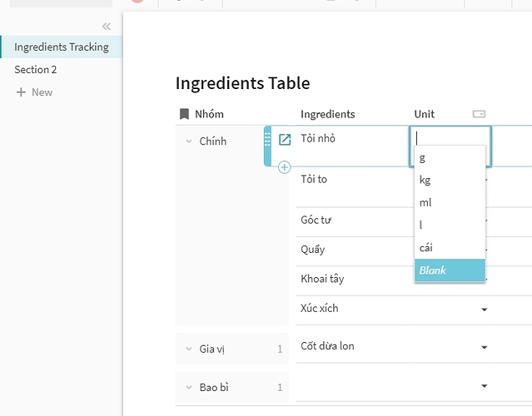Add a new row with the plus icon
Viewport: 532px width, 416px height.
point(284,167)
